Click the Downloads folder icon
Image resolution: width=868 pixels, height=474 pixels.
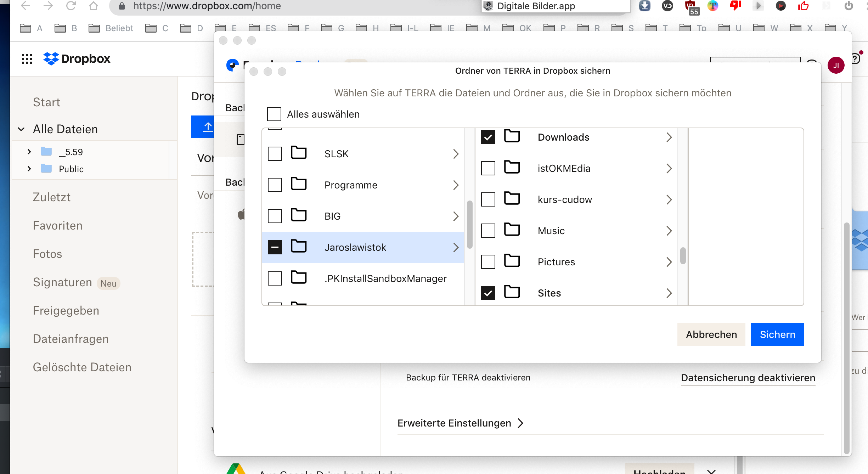tap(512, 136)
